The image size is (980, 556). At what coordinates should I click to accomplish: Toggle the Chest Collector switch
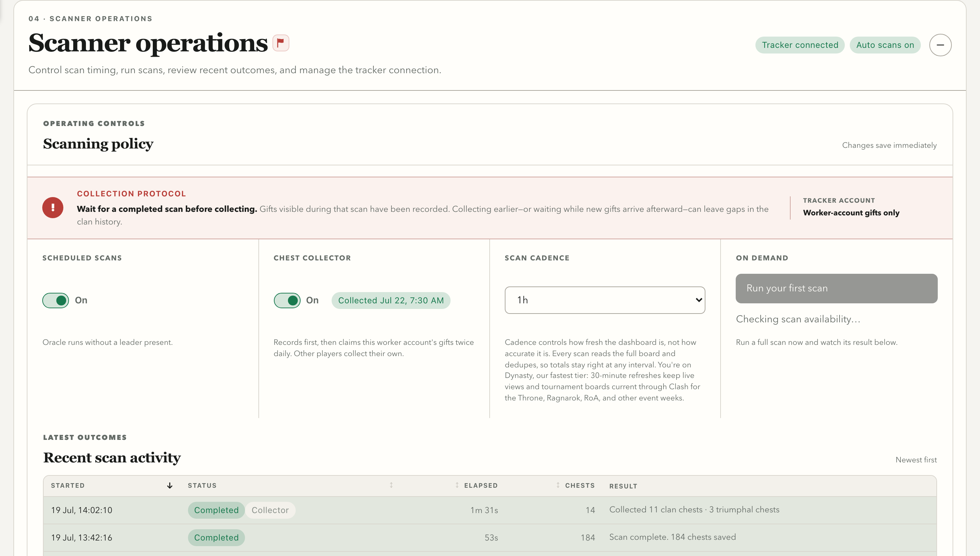[287, 301]
